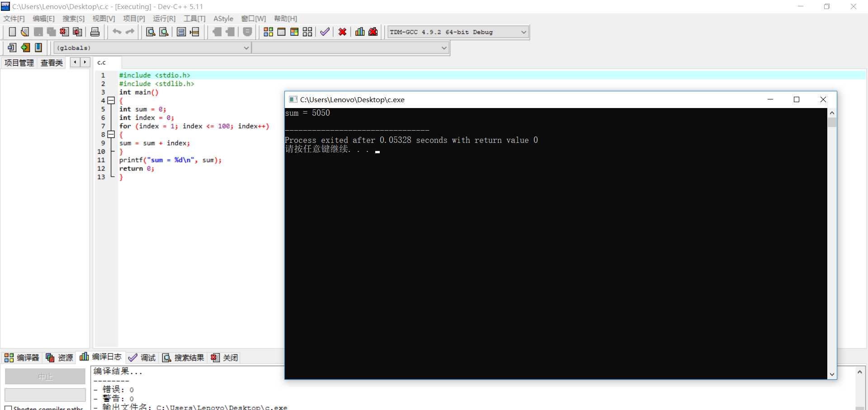Open the 编辑[E] menu
The height and width of the screenshot is (410, 868).
point(43,19)
